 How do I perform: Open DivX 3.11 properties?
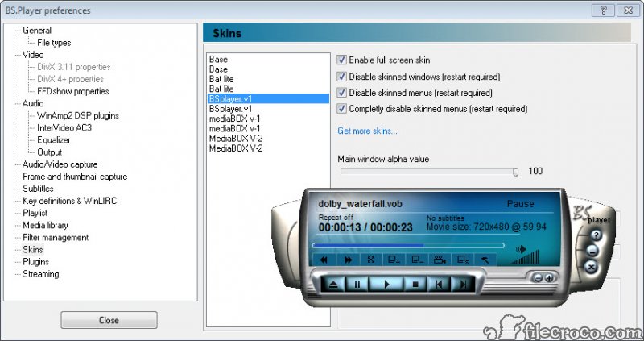tap(74, 67)
